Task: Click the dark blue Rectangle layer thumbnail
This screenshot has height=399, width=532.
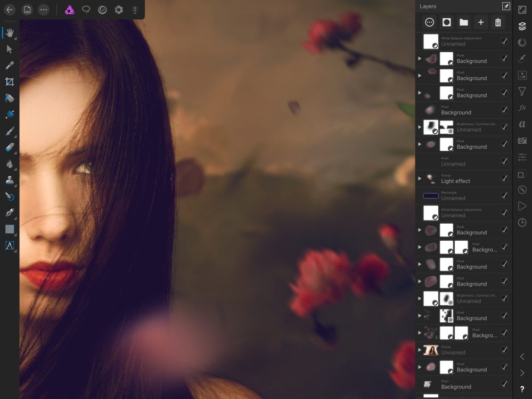Action: [x=430, y=196]
